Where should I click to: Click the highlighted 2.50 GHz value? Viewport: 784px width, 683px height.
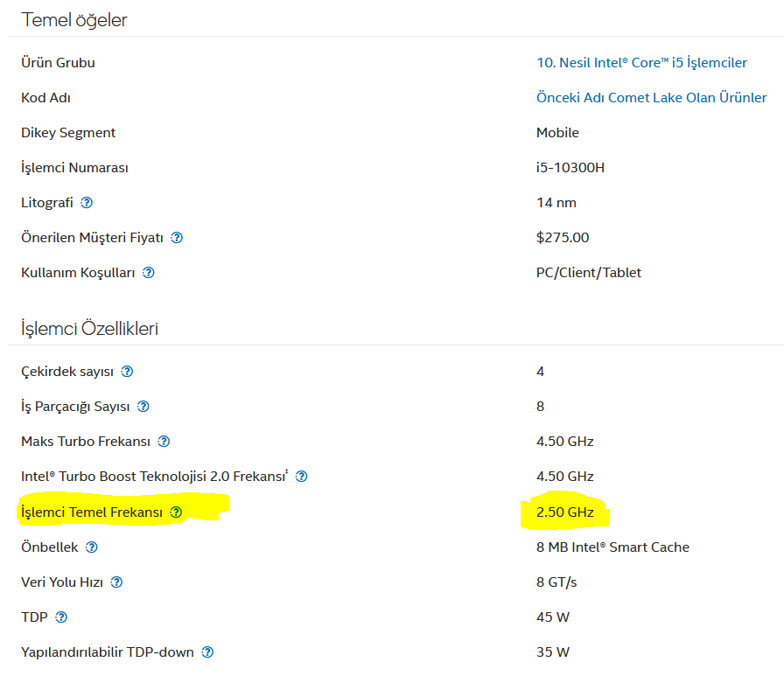(x=564, y=512)
